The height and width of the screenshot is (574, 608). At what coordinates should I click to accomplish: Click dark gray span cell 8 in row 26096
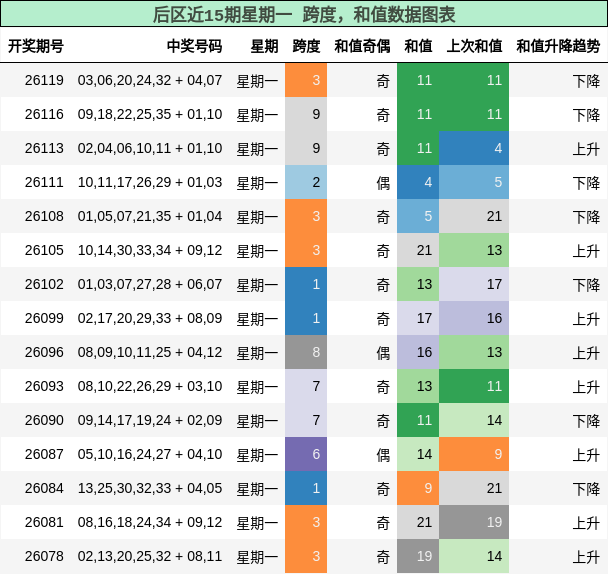coord(306,352)
